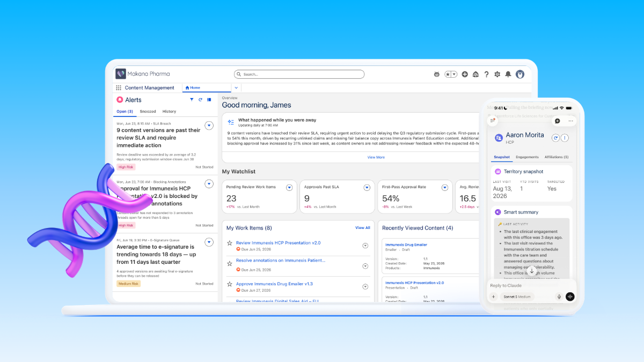The height and width of the screenshot is (362, 644).
Task: Click the global create plus icon
Action: [465, 75]
